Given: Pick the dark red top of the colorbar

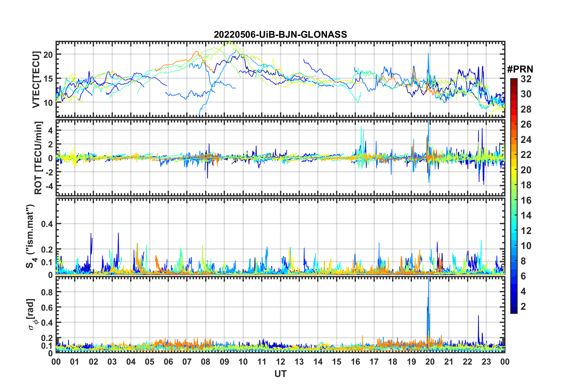Looking at the screenshot, I should 514,81.
